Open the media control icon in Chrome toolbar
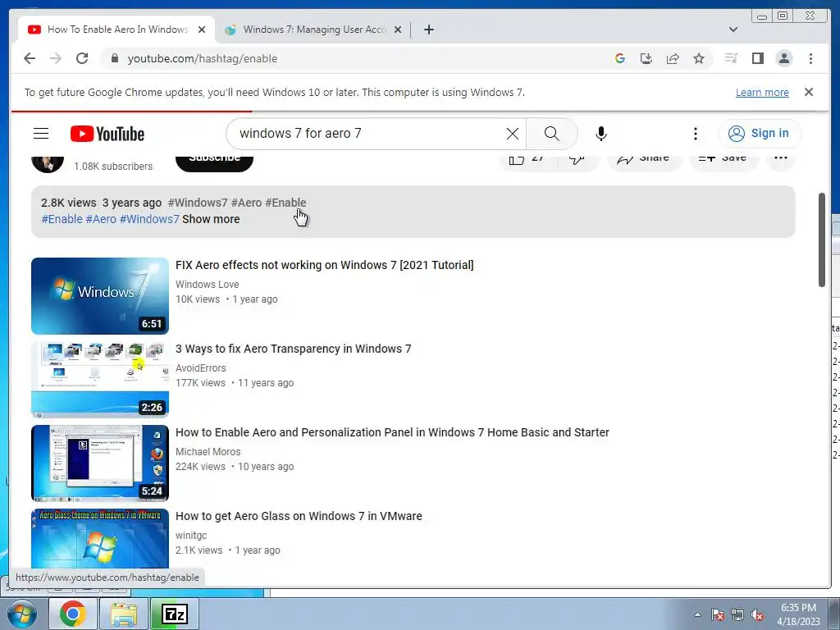 pos(731,58)
